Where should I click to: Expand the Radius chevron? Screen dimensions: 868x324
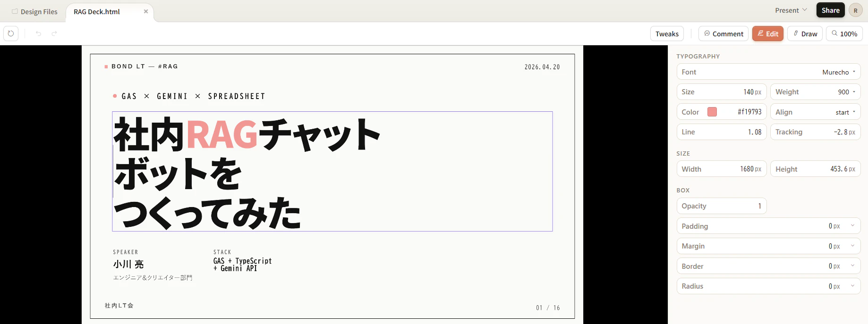(x=852, y=286)
